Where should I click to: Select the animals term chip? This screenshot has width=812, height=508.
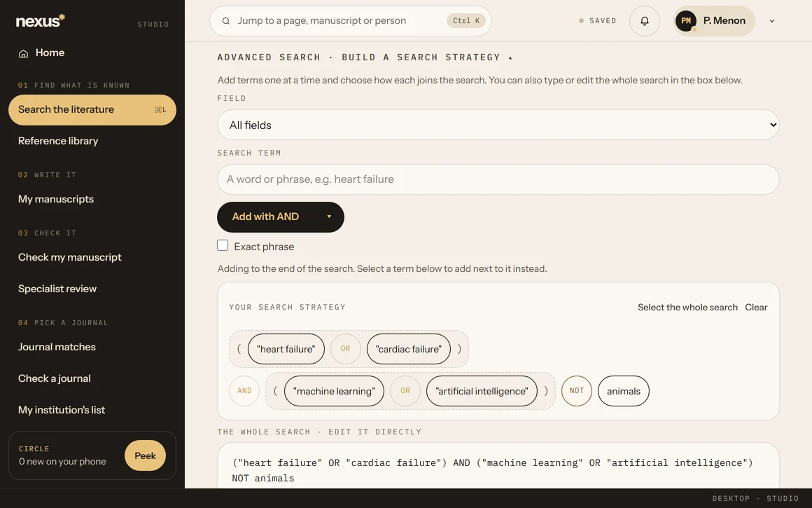[x=624, y=391]
